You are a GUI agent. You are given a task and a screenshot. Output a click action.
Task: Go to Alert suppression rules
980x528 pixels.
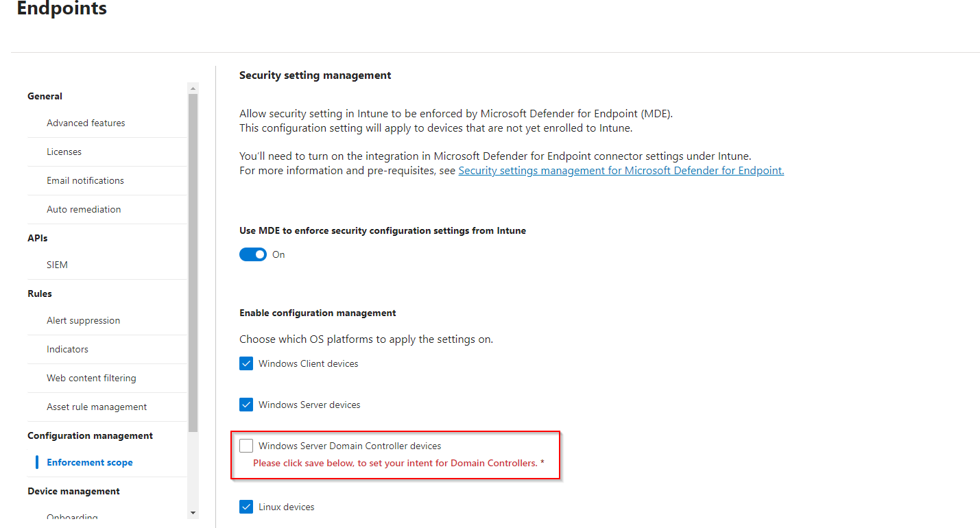(83, 320)
